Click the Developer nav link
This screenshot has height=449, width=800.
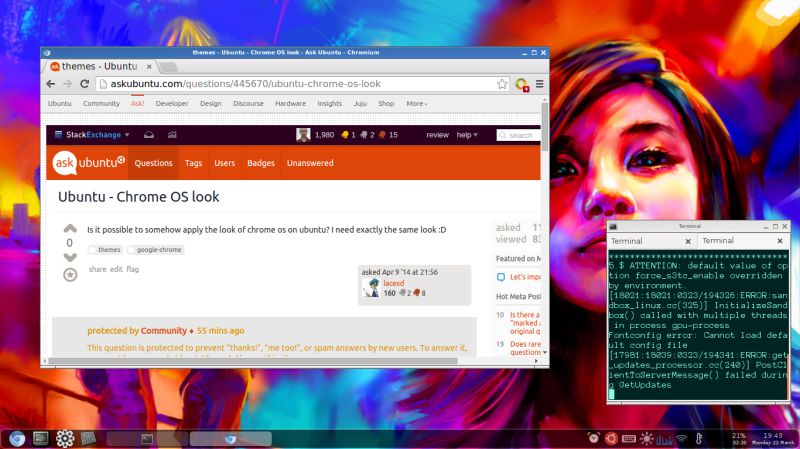(172, 103)
